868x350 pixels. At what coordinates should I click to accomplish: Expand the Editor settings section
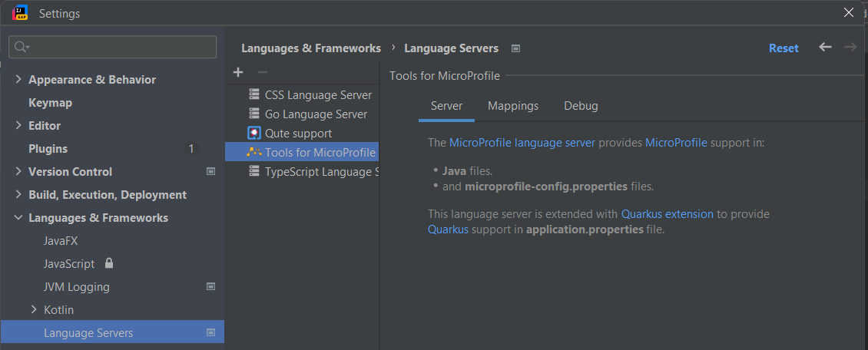(18, 126)
